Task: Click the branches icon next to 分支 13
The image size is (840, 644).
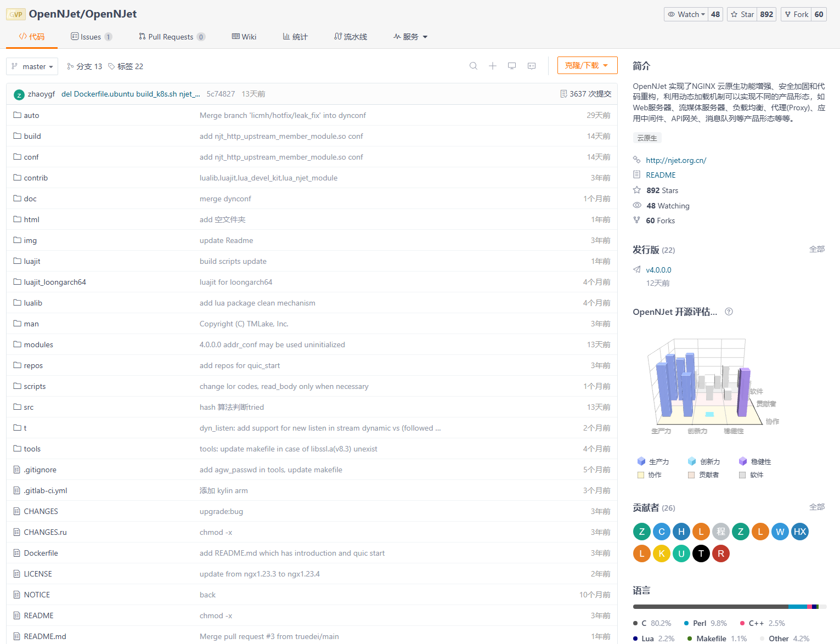Action: [70, 66]
